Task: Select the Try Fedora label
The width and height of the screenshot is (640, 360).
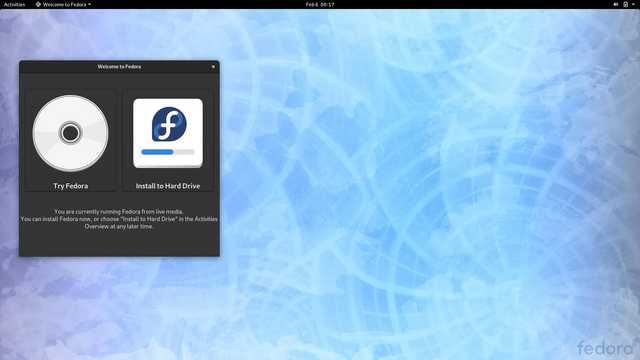Action: (70, 186)
